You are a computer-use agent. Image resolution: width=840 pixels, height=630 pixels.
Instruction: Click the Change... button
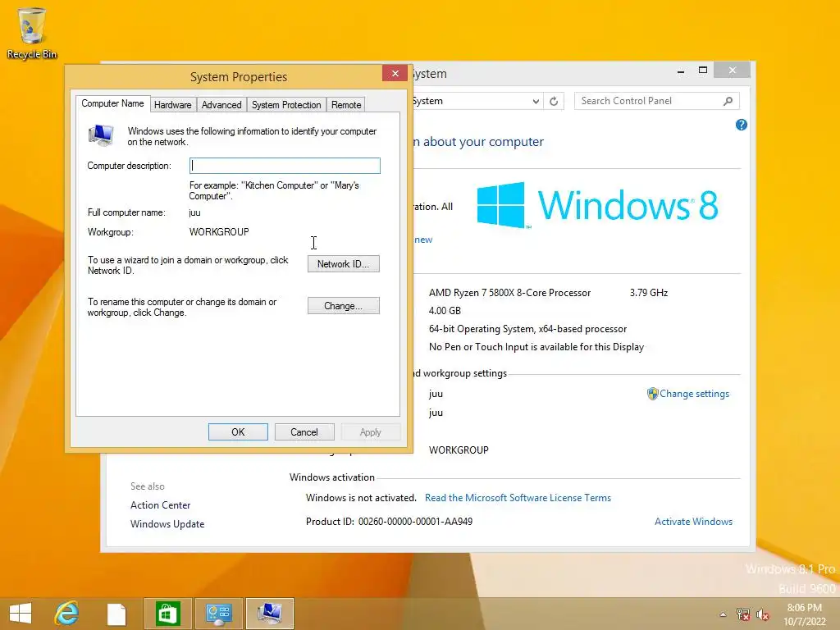tap(344, 306)
